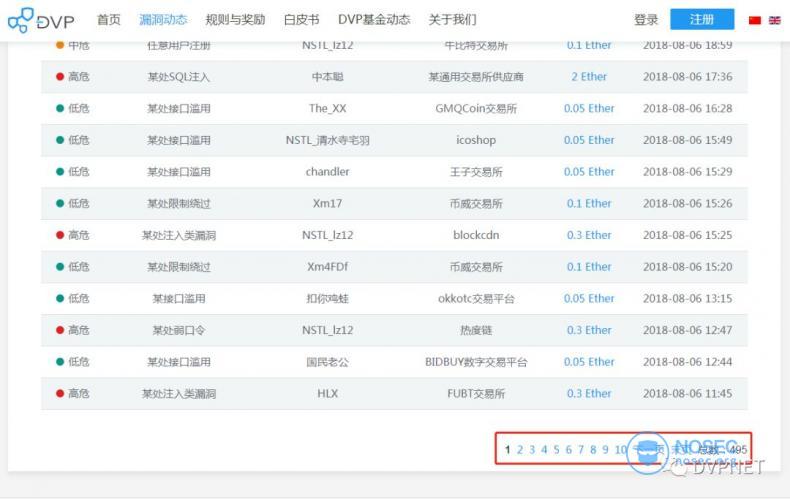Select current page number 1

pyautogui.click(x=507, y=450)
